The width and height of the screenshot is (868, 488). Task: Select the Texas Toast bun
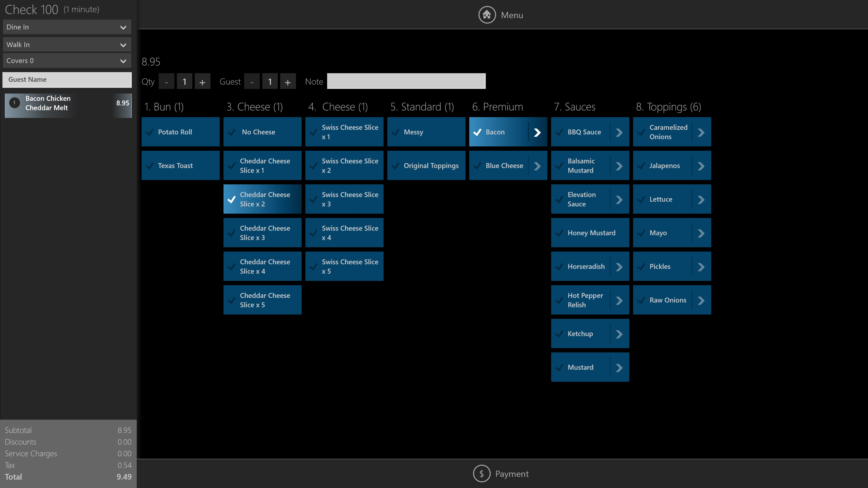coord(180,166)
